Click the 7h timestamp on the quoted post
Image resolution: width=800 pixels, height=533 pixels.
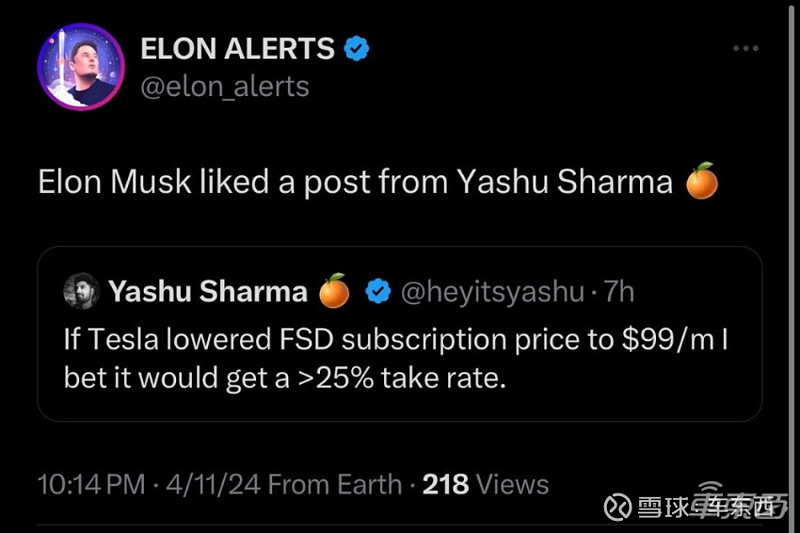point(620,291)
